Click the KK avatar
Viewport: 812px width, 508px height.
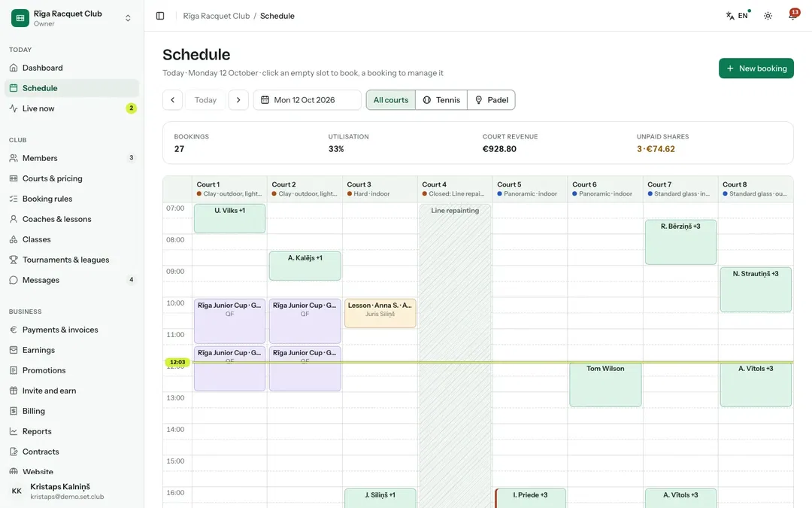(x=17, y=491)
